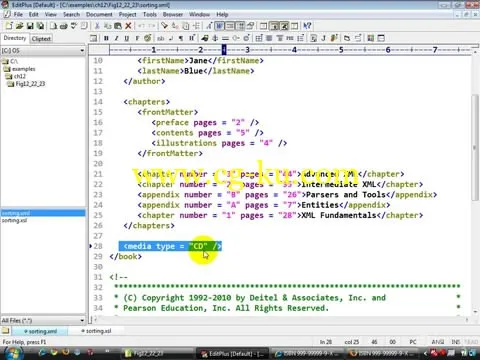
Task: Switch to the Cliptext side panel tab
Action: [x=41, y=39]
